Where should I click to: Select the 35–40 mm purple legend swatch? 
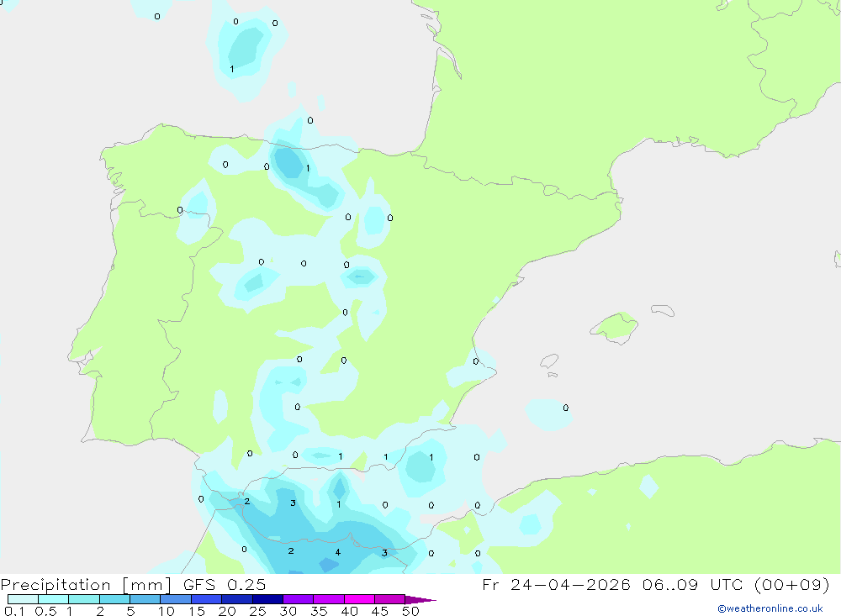[328, 599]
